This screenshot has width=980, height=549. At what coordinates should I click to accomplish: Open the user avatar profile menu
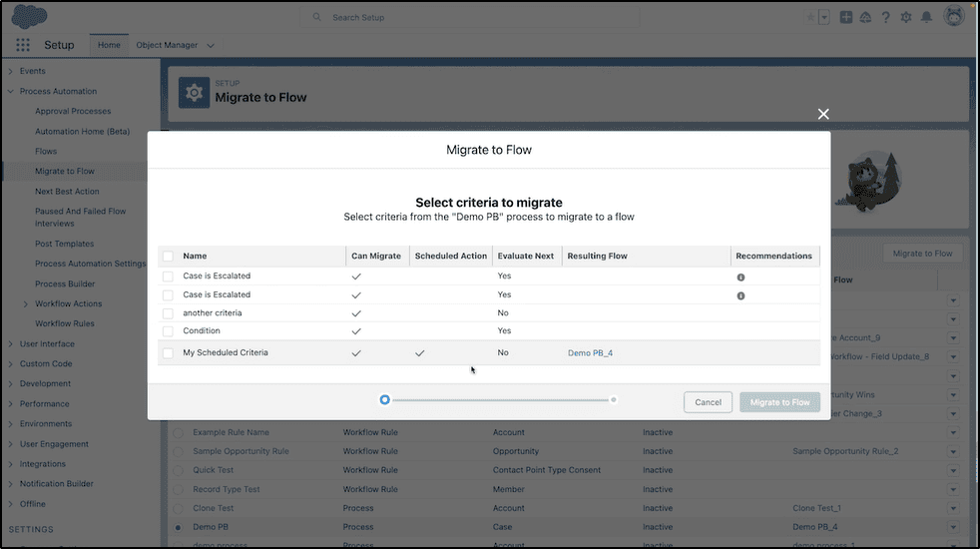954,17
